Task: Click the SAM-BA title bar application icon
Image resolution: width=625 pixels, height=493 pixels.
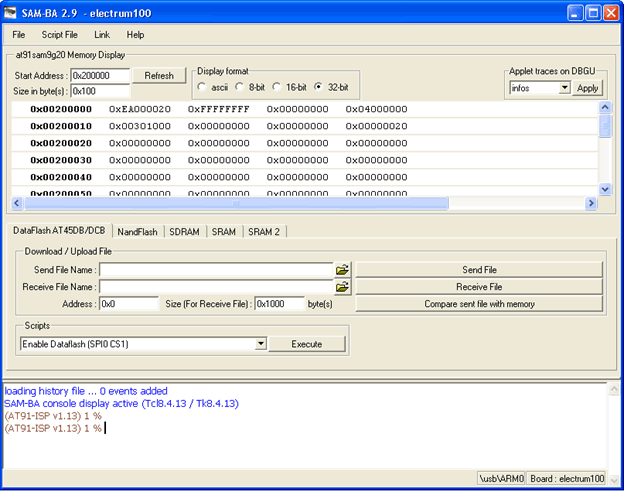Action: click(11, 13)
